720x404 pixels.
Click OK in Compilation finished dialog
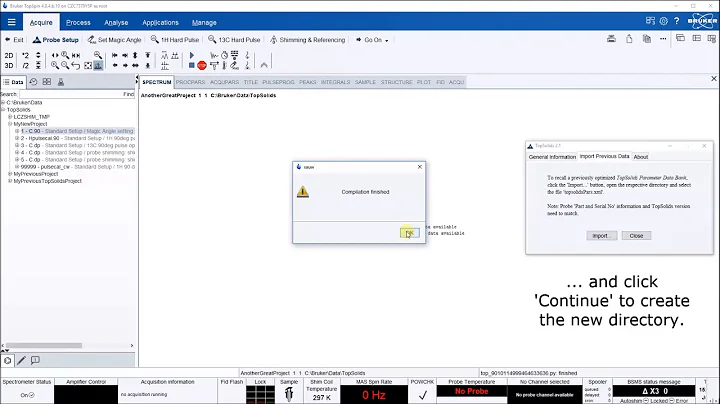410,233
